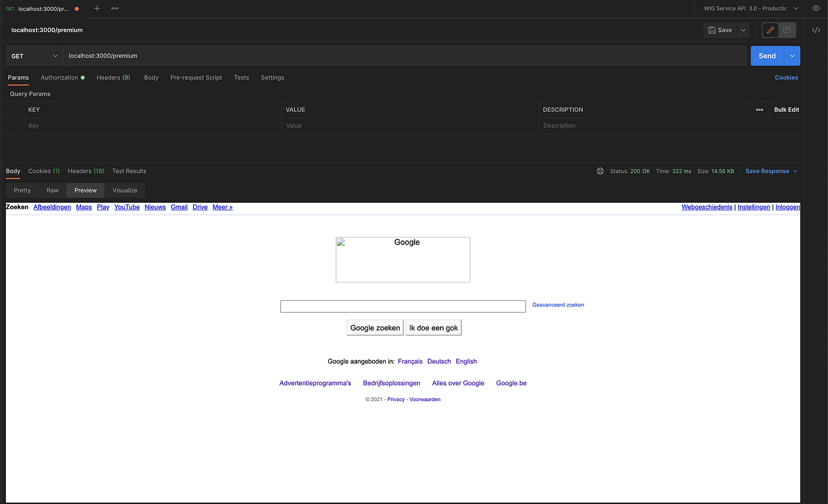Screen dimensions: 828x504
Task: Click the Google zoeken button
Action: coord(375,328)
